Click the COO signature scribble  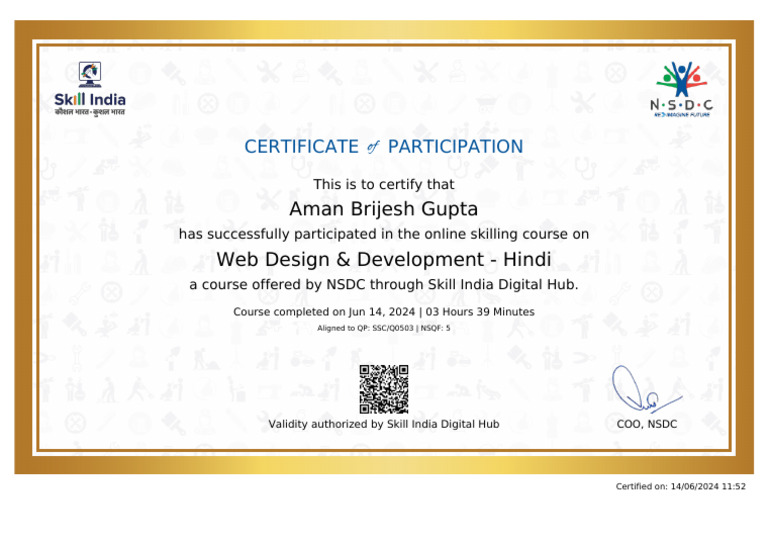(x=645, y=389)
